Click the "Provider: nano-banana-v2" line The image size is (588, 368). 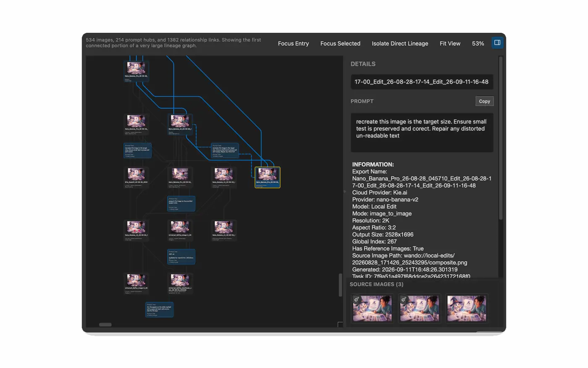tap(385, 199)
